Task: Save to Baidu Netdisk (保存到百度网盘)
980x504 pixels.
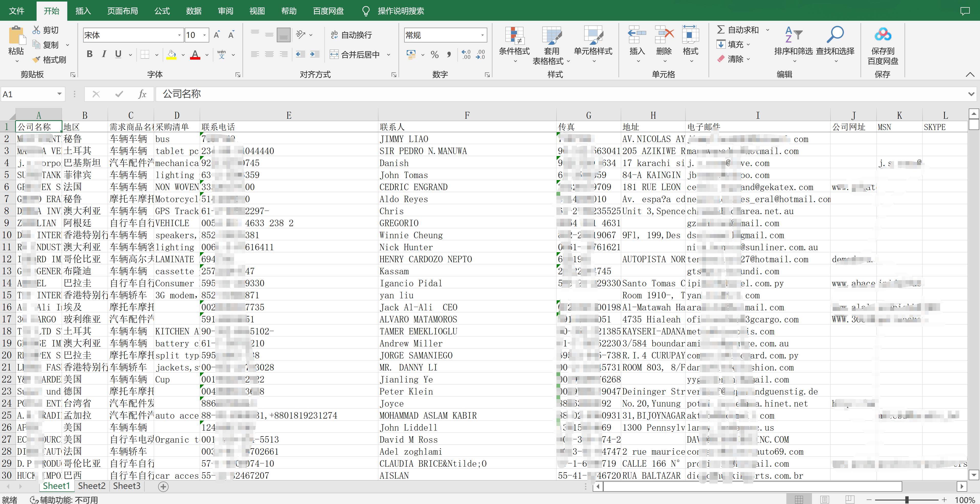Action: 883,45
